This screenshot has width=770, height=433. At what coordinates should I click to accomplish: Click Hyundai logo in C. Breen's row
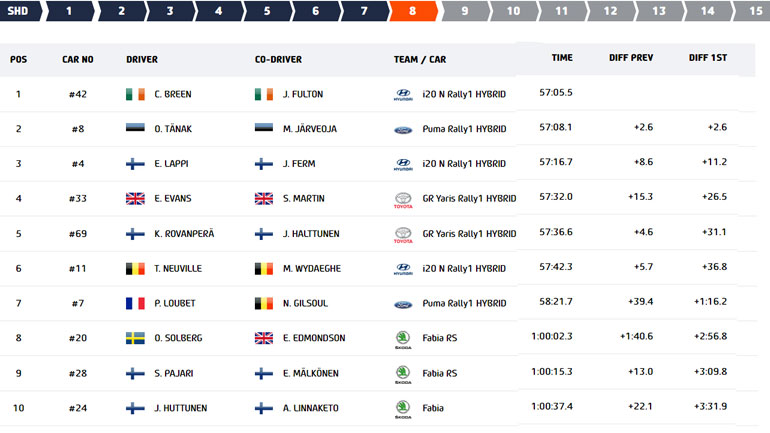(x=403, y=95)
